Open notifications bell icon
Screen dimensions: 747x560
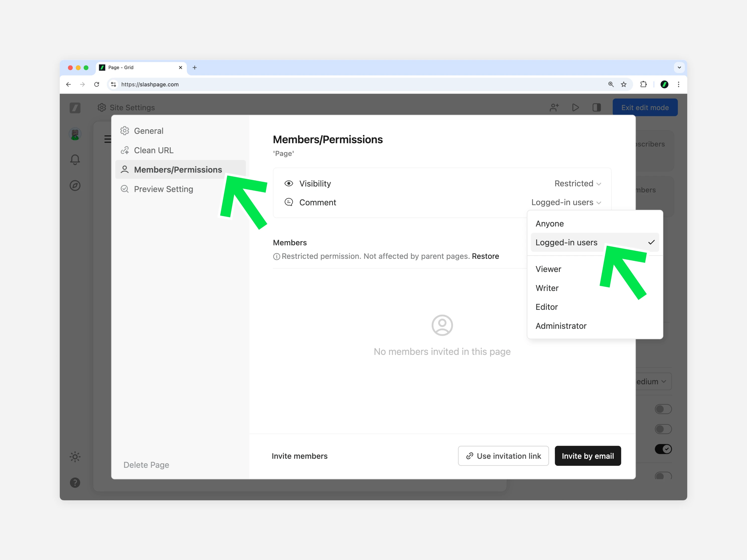(75, 160)
